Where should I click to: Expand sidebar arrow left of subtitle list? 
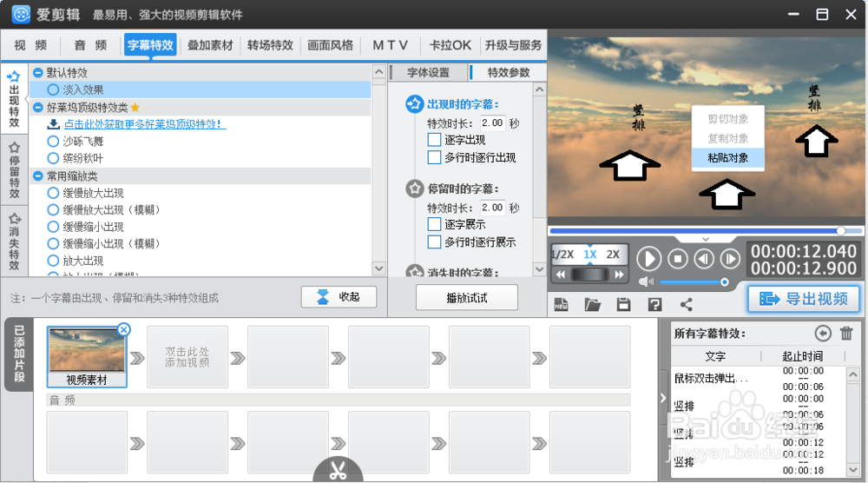663,398
